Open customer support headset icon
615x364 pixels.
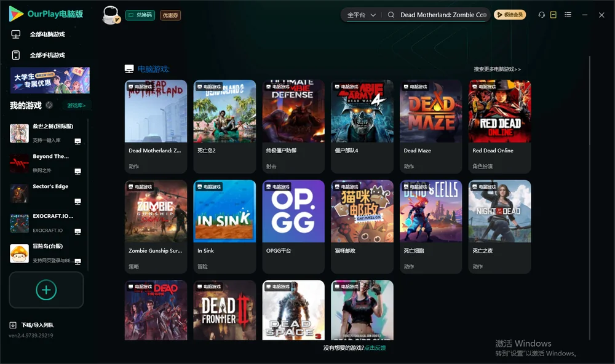(542, 15)
